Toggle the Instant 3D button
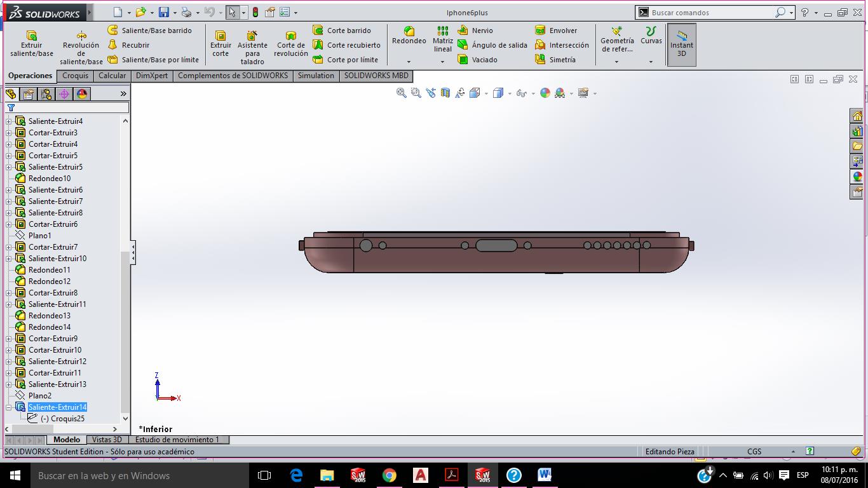868x488 pixels. pyautogui.click(x=682, y=44)
